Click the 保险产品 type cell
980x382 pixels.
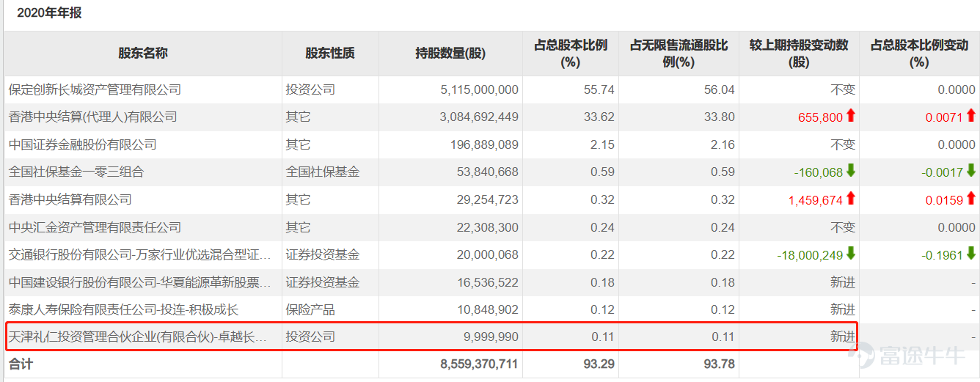click(x=310, y=310)
